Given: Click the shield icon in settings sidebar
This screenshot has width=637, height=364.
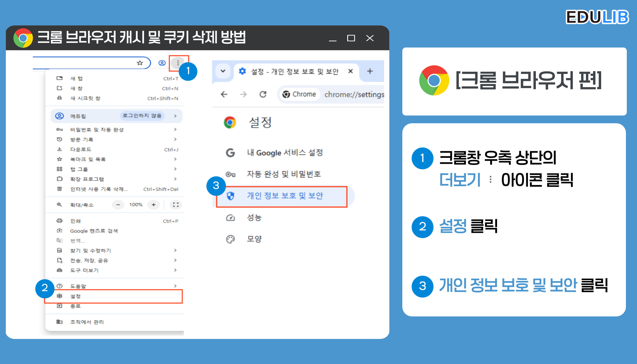Looking at the screenshot, I should point(230,196).
